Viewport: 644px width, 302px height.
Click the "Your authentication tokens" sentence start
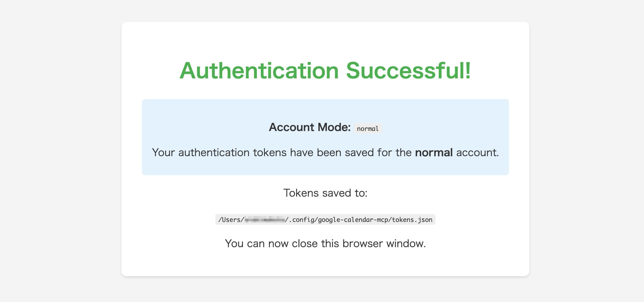pyautogui.click(x=201, y=152)
